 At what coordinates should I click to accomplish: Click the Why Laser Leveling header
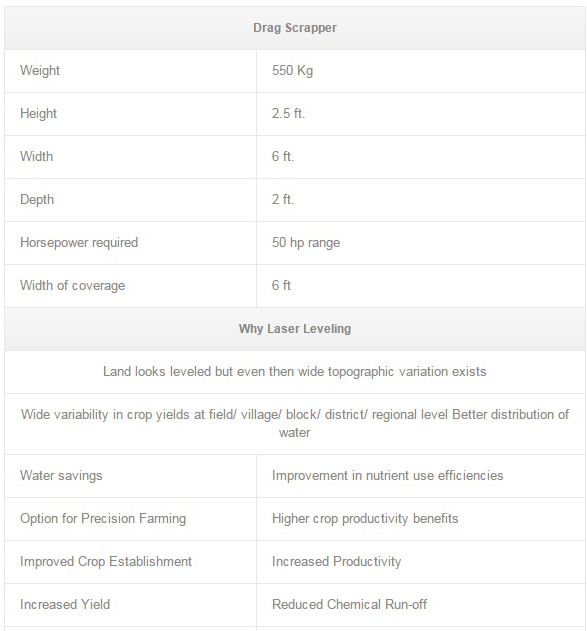coord(295,329)
